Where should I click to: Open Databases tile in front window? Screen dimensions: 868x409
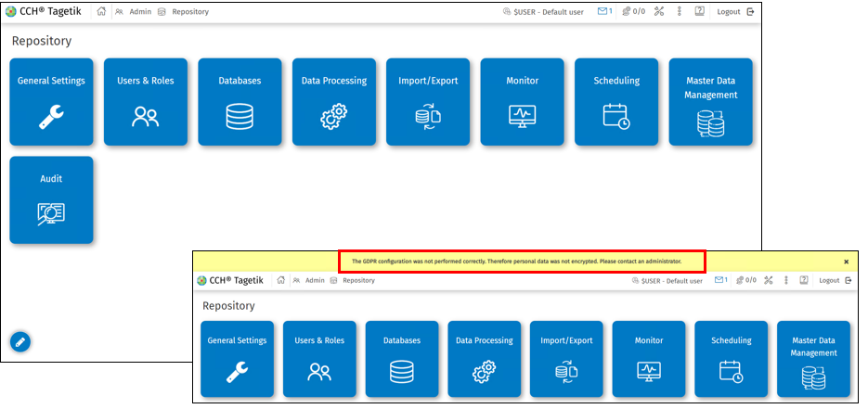[x=402, y=359]
